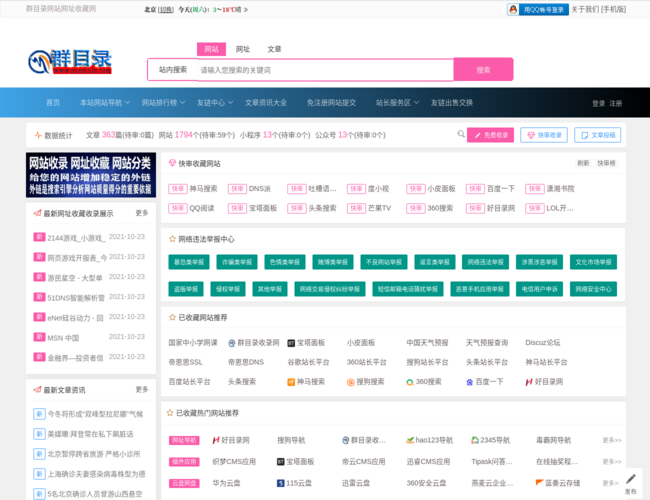This screenshot has height=500, width=650.
Task: Select the 网站 search tab
Action: [211, 49]
